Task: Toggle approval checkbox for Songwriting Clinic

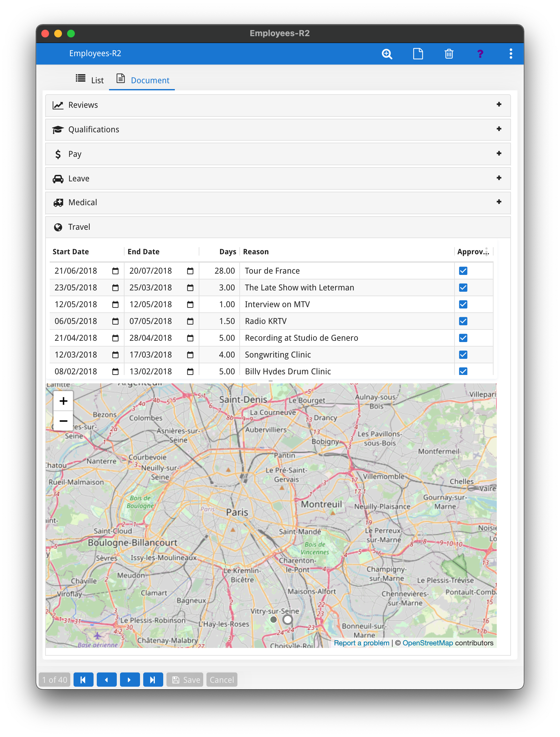Action: pyautogui.click(x=463, y=355)
